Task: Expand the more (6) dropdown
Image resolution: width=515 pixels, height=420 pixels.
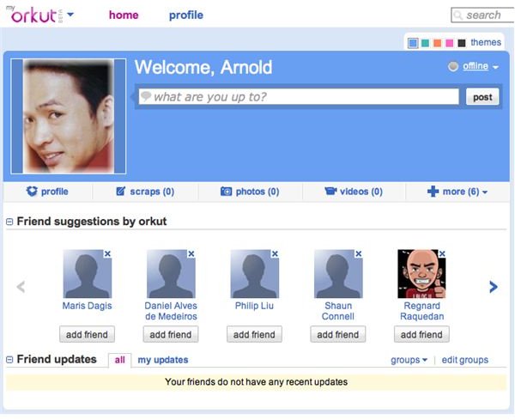Action: [464, 192]
